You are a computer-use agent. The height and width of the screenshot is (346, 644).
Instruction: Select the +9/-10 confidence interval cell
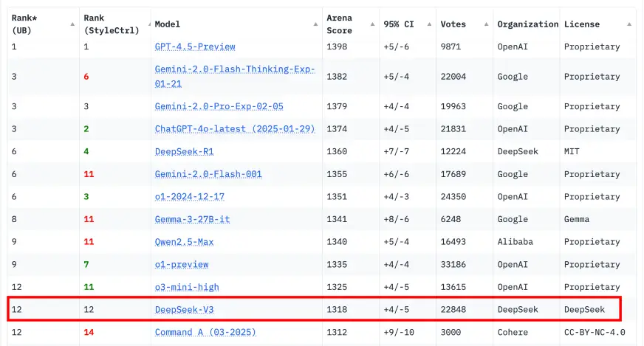(x=399, y=332)
